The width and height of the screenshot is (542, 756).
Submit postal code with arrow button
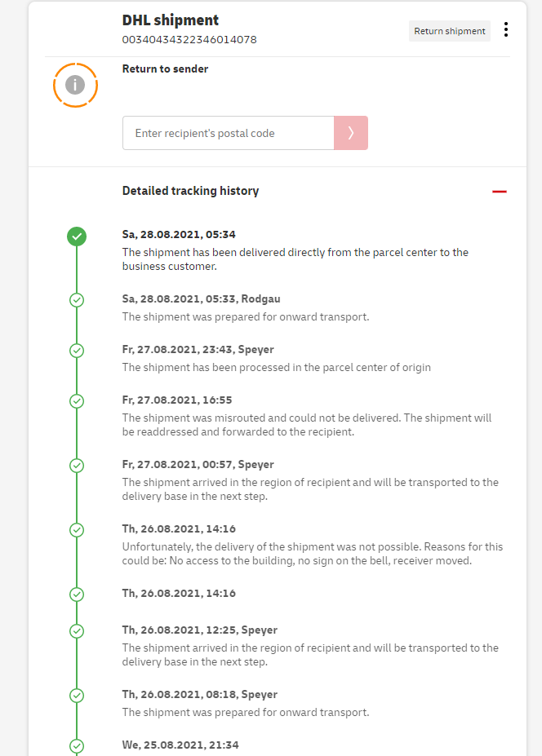351,133
